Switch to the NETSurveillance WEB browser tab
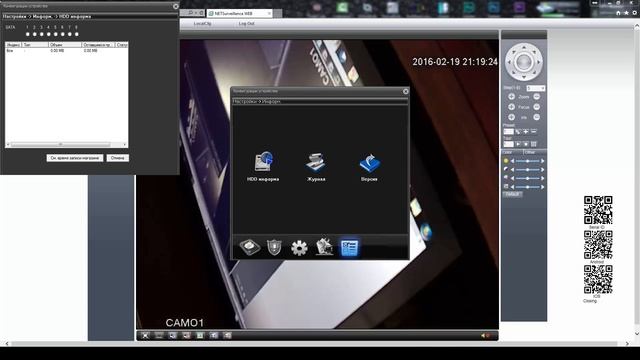Image resolution: width=640 pixels, height=360 pixels. point(239,13)
